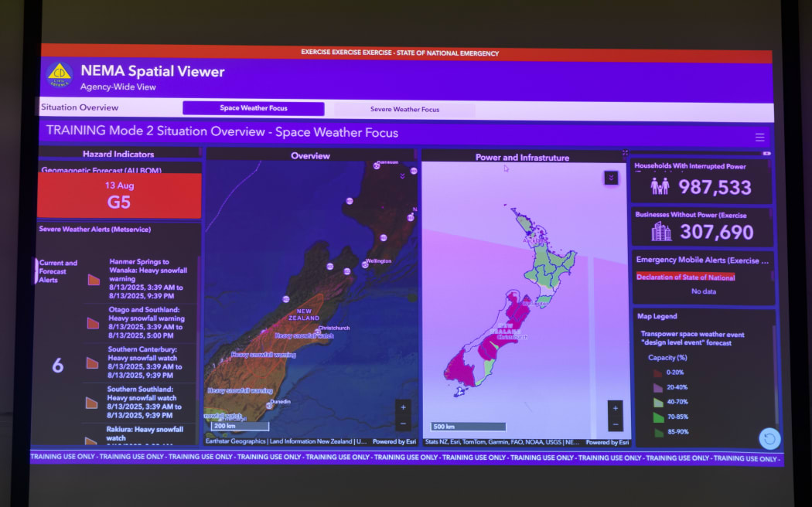Open the hamburger menu in the title bar
Image resolution: width=812 pixels, height=507 pixels.
pos(759,137)
